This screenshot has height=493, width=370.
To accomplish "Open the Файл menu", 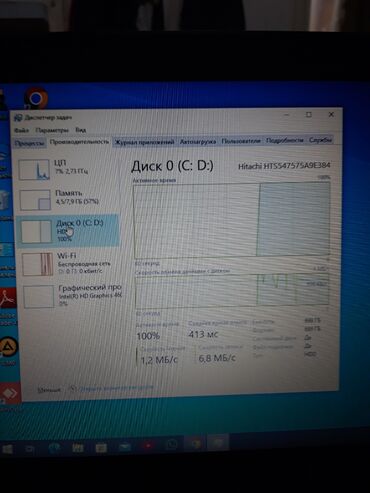I will [22, 130].
